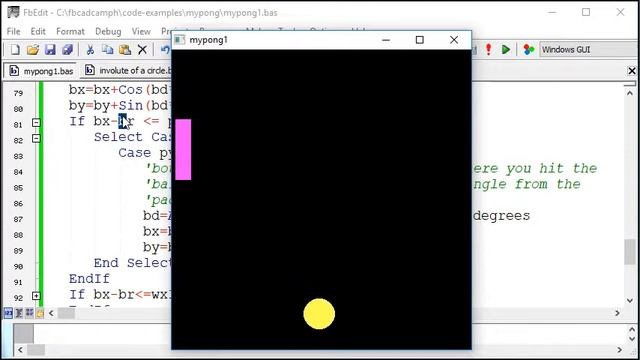Click the 'If bx-br <=' code at line 81

click(114, 122)
